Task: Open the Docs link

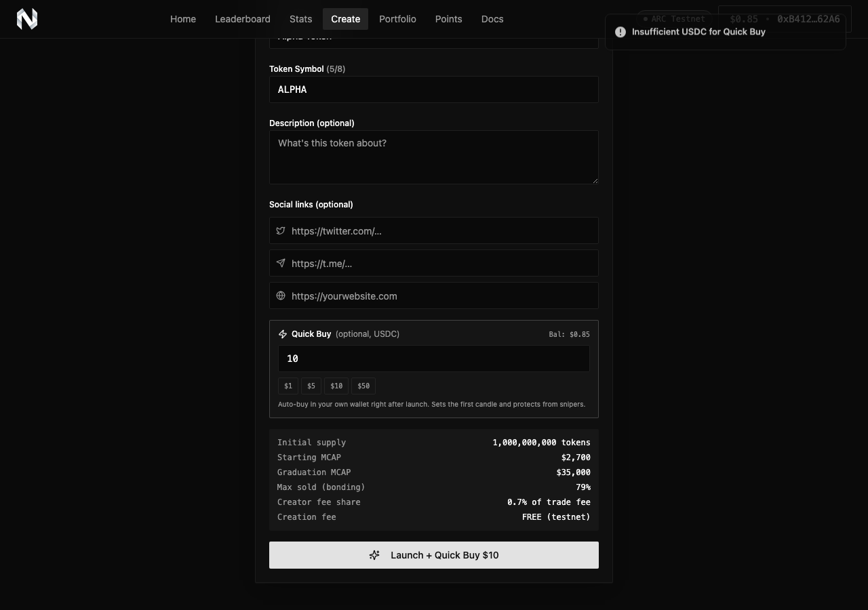Action: [x=492, y=19]
